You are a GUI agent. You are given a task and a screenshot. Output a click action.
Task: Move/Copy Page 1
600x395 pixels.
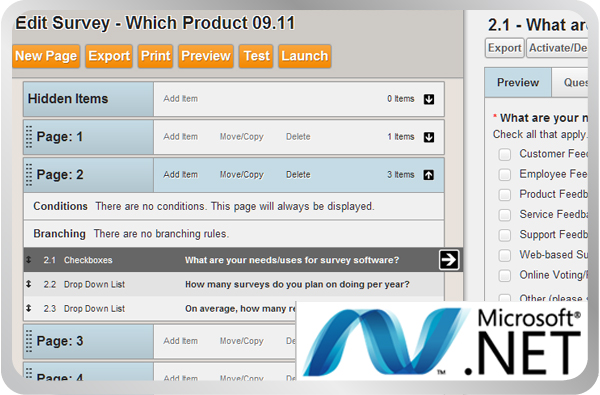coord(241,137)
